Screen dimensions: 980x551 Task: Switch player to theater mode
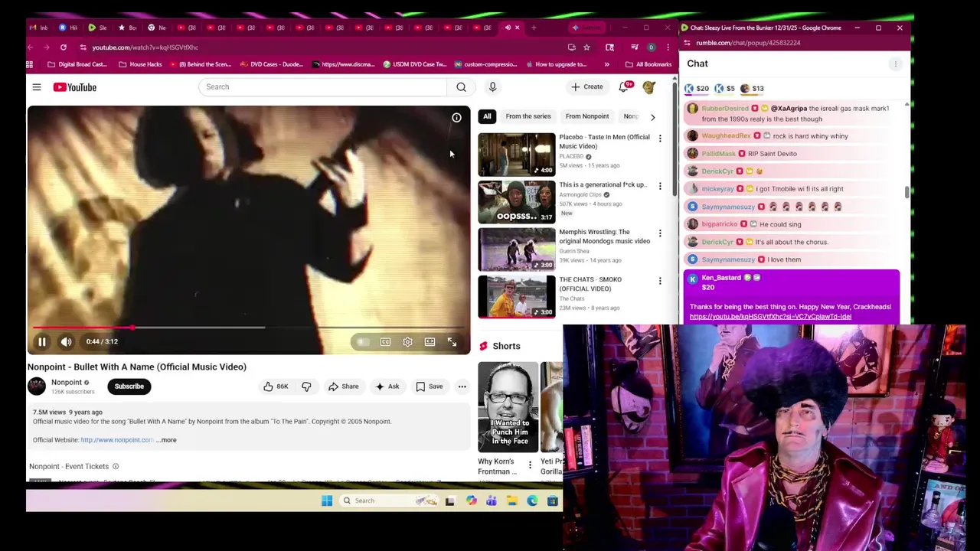[430, 342]
